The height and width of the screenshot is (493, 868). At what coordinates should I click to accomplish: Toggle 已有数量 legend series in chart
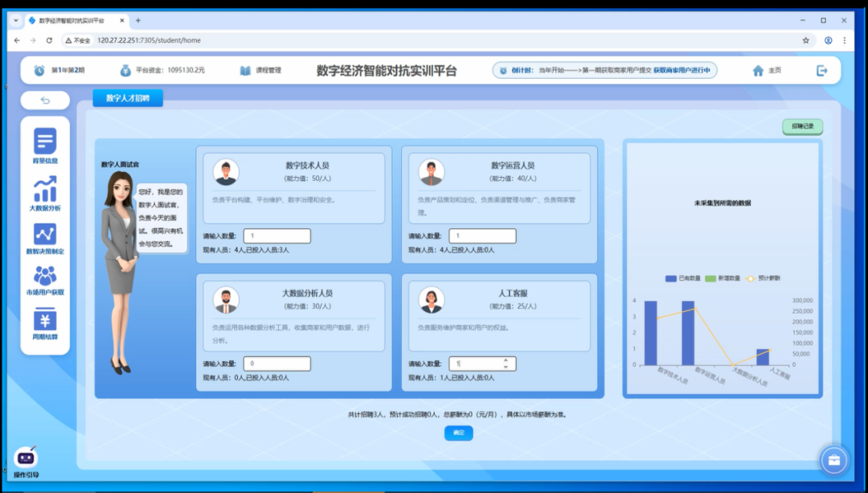coord(671,278)
